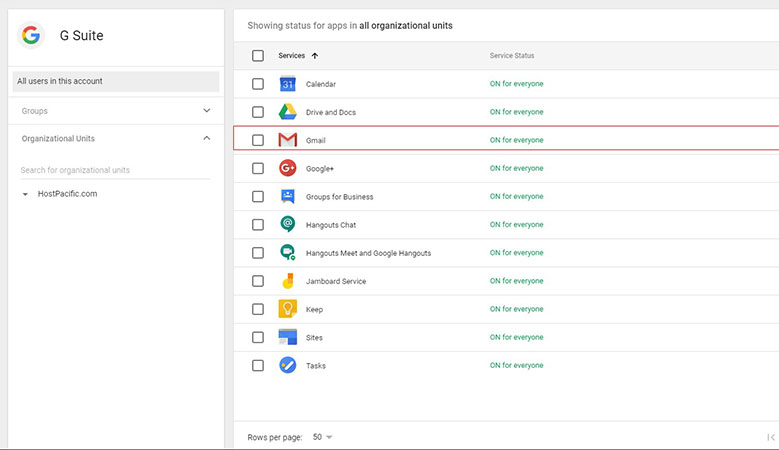Image resolution: width=779 pixels, height=450 pixels.
Task: Open the Rows per page dropdown
Action: coord(322,437)
